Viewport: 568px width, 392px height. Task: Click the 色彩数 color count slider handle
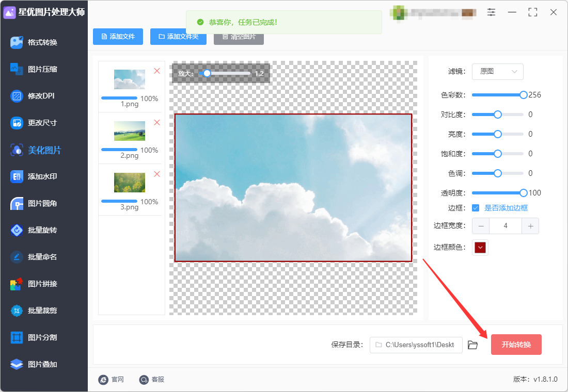(x=524, y=95)
